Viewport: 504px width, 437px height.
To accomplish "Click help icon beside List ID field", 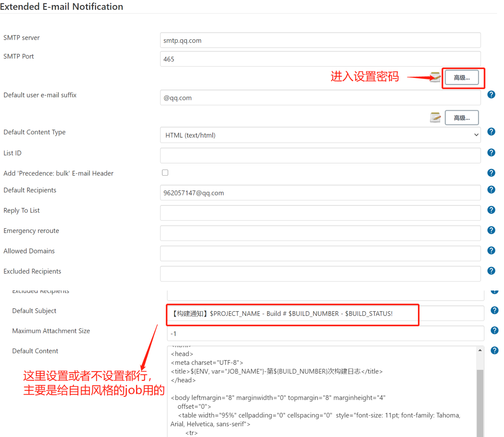I will point(491,153).
